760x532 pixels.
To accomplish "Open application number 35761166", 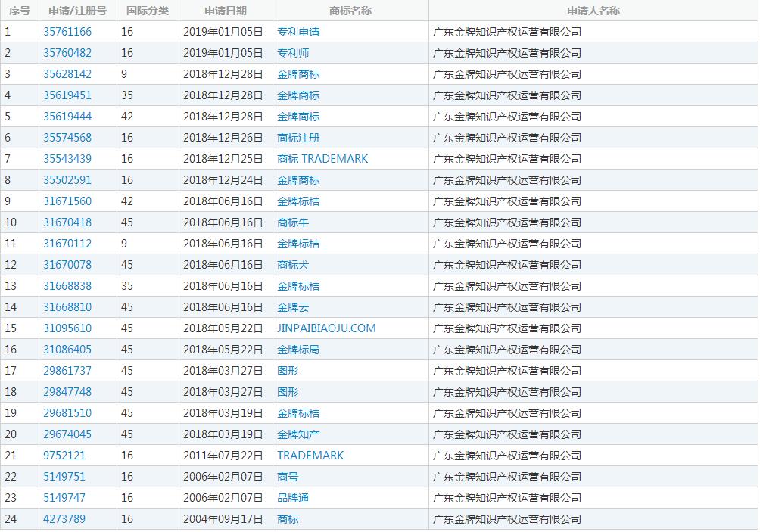I will point(67,32).
